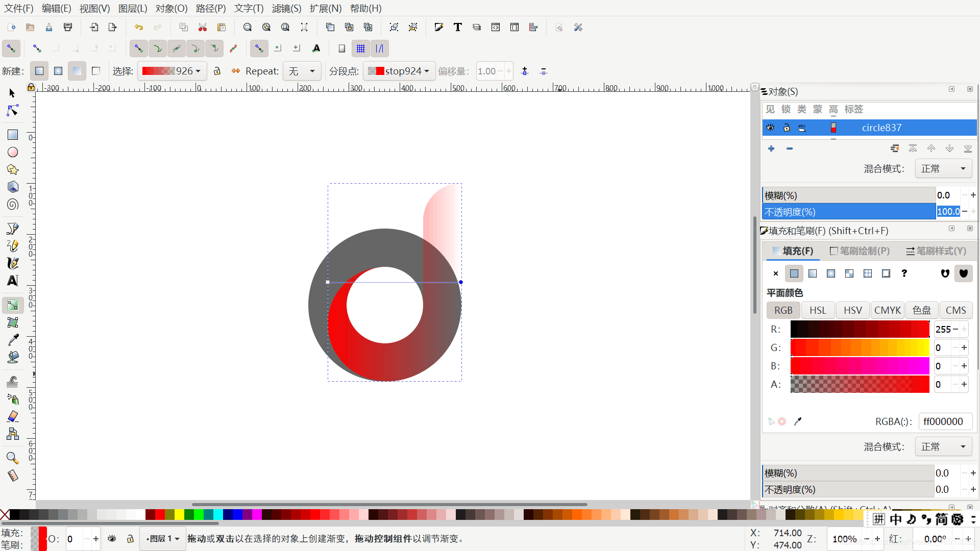Select the Spiral tool
This screenshot has height=551, width=980.
coord(13,205)
